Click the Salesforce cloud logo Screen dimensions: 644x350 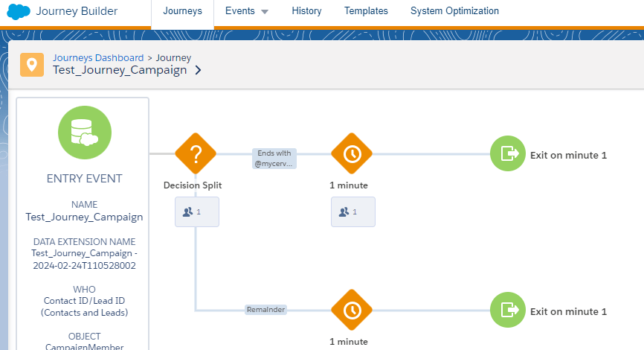pyautogui.click(x=18, y=12)
